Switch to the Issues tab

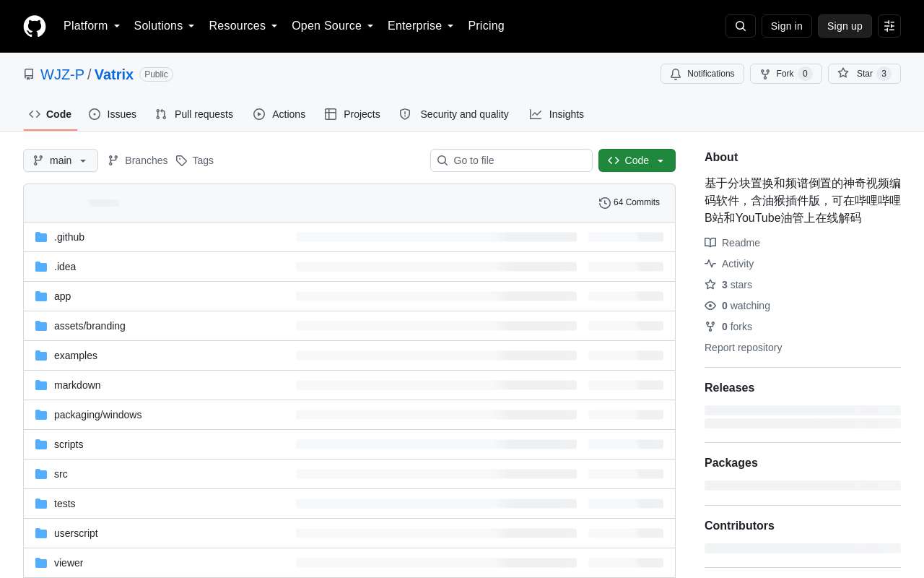pyautogui.click(x=113, y=114)
